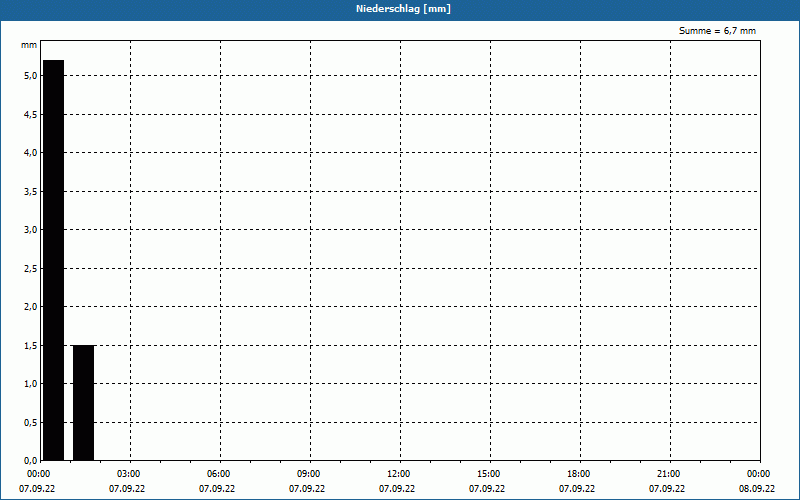Click the 18:00 time axis label

579,474
